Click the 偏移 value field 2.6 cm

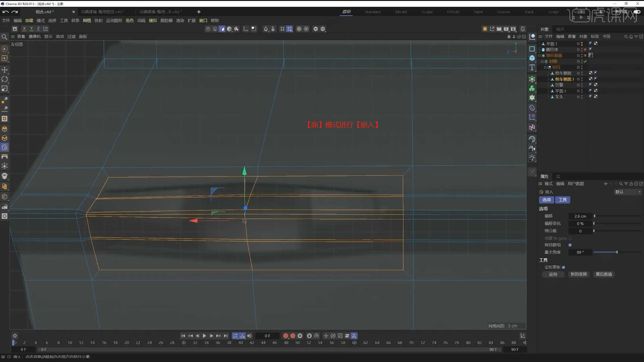(x=580, y=216)
